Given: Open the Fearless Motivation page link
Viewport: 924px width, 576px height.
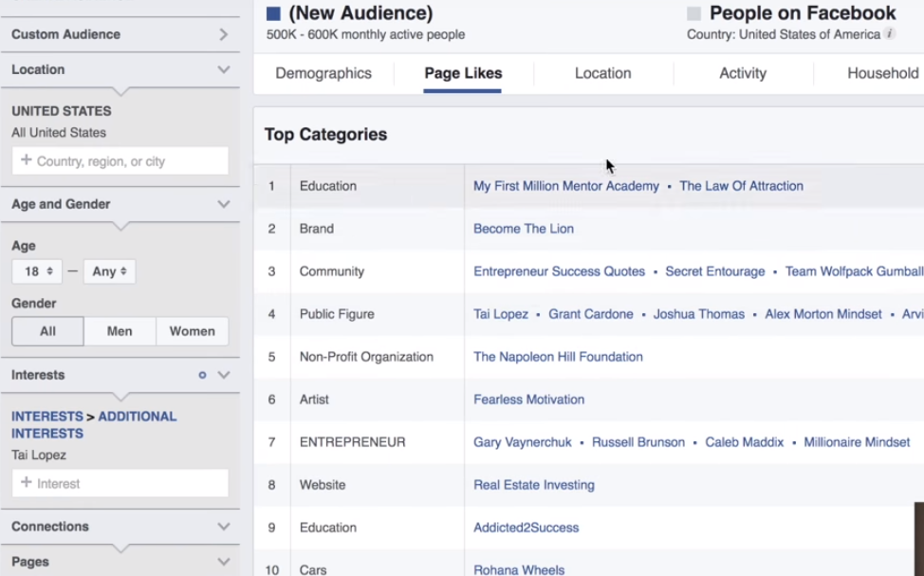Looking at the screenshot, I should tap(529, 399).
